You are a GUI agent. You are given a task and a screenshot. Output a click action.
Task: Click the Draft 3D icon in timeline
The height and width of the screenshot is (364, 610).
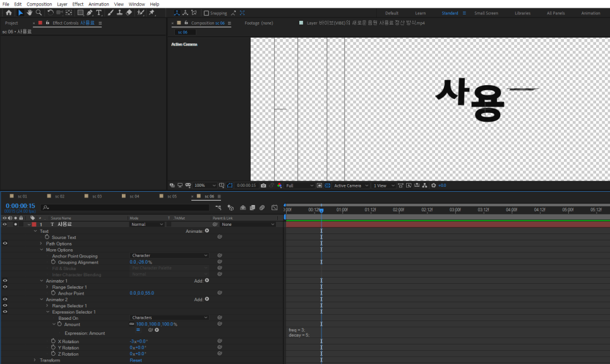[230, 208]
